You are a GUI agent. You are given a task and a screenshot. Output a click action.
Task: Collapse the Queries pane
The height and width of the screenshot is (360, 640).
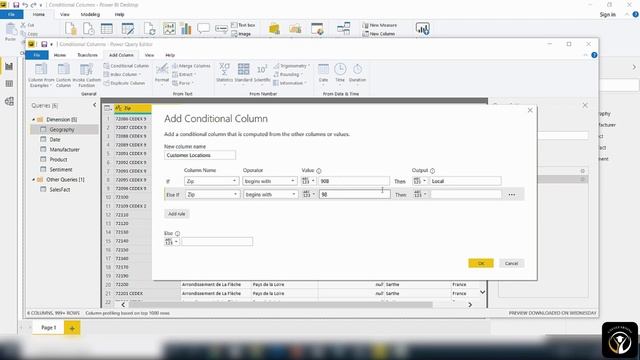(x=94, y=105)
